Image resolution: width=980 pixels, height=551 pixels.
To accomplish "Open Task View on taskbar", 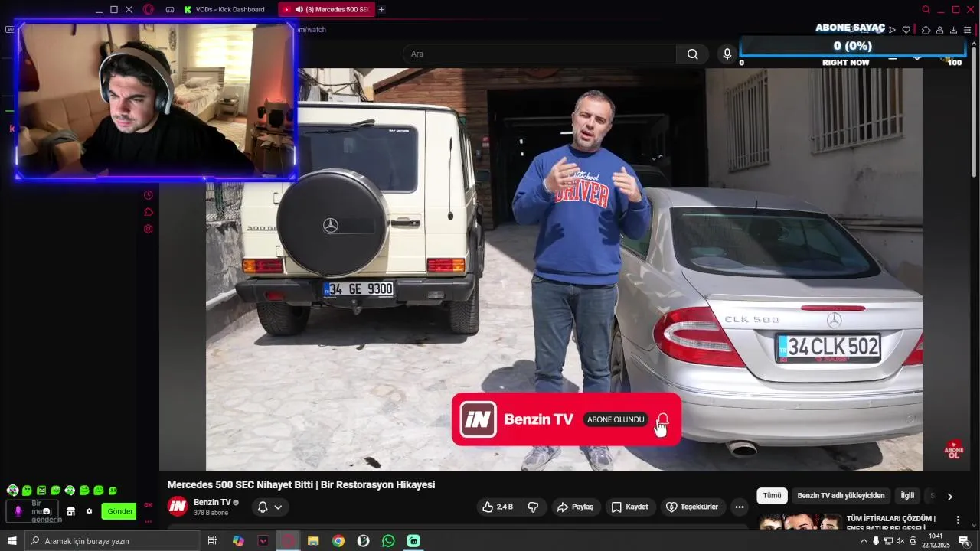I will tap(212, 541).
